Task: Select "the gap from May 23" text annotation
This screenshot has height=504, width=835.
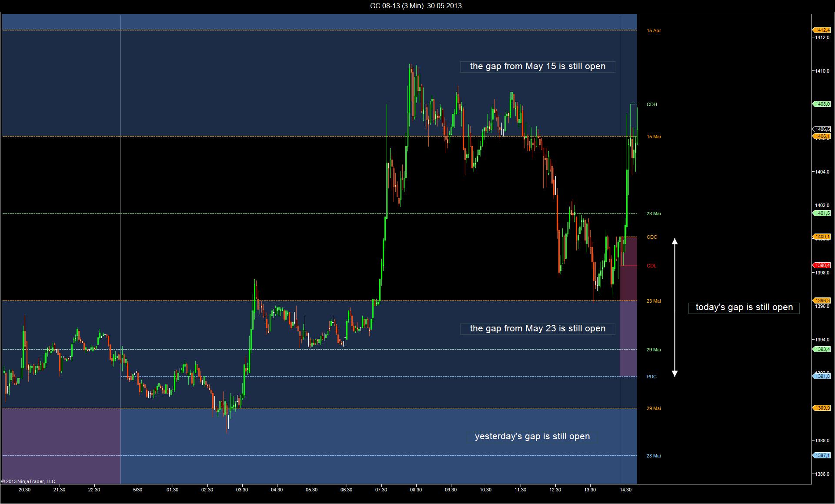Action: coord(538,329)
